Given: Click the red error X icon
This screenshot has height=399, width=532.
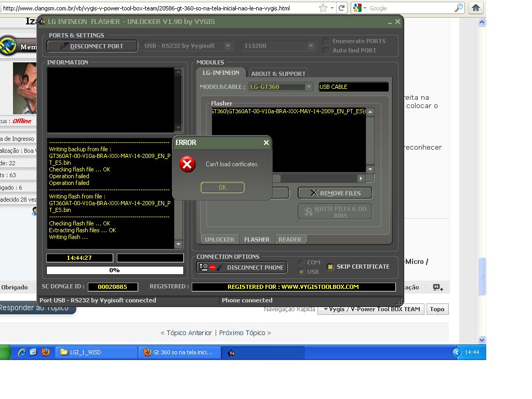Looking at the screenshot, I should click(x=187, y=165).
